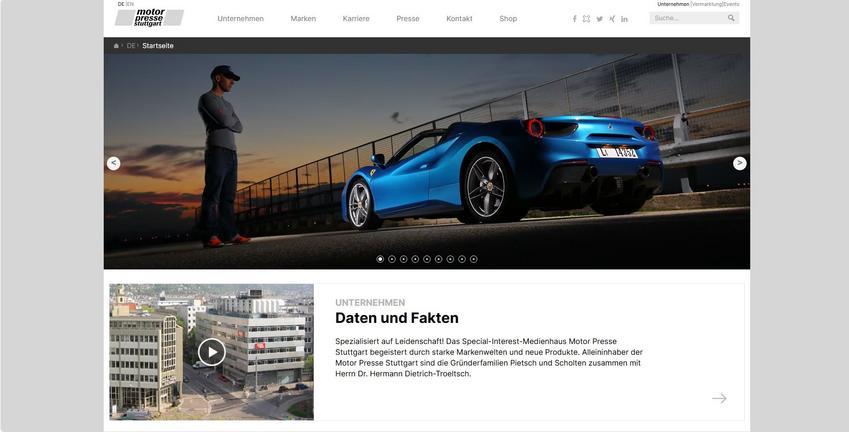
Task: Open the Karriere menu
Action: pyautogui.click(x=356, y=18)
